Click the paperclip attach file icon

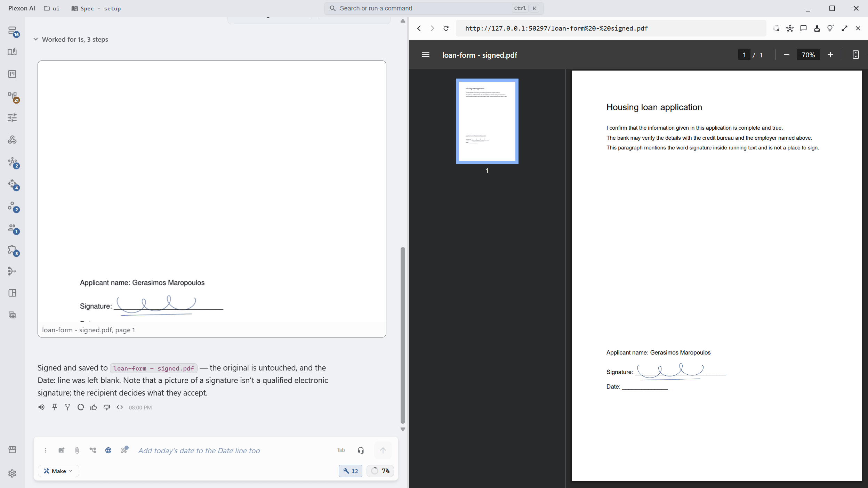coord(77,450)
